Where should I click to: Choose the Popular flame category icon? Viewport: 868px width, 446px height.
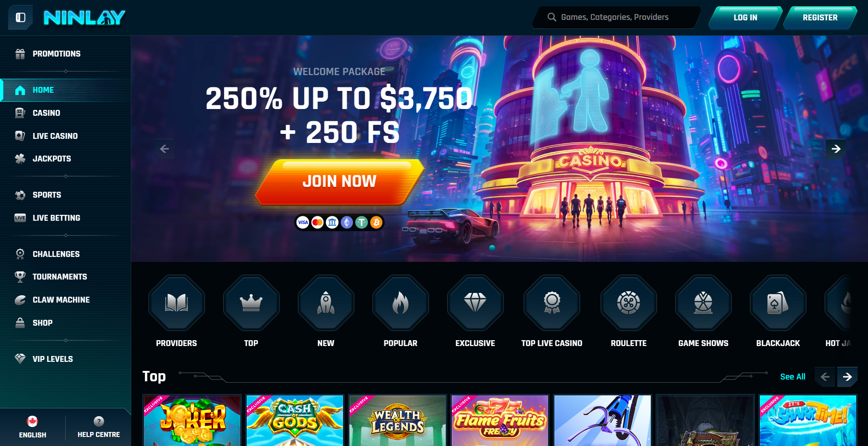coord(401,303)
